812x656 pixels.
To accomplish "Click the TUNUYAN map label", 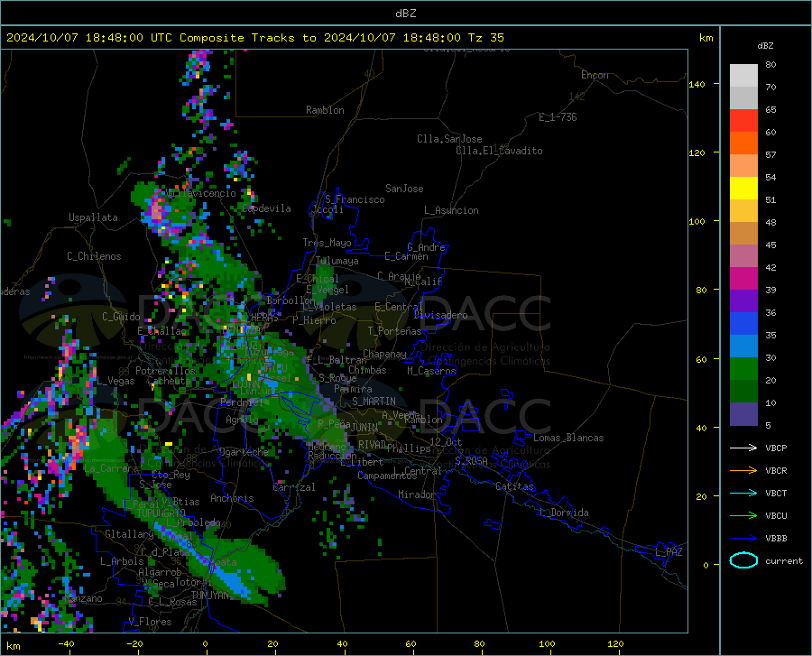I will [209, 596].
